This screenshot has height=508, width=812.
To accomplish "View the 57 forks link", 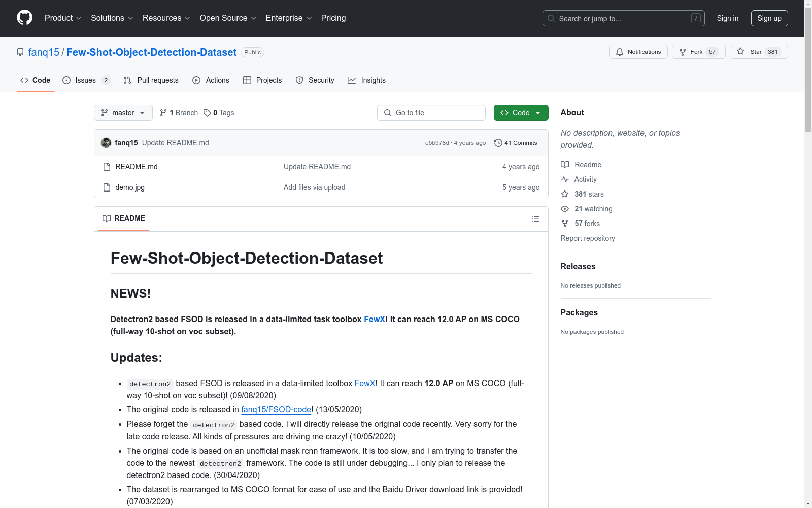I will (x=580, y=224).
